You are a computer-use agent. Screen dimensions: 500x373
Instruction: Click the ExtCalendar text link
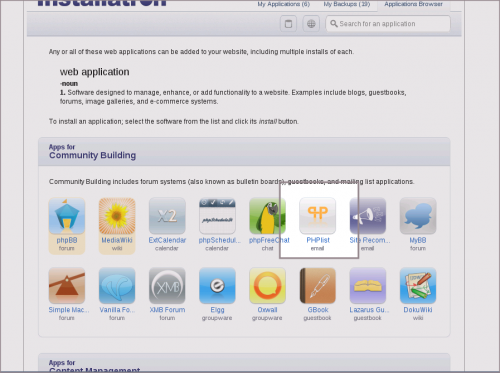(x=167, y=240)
